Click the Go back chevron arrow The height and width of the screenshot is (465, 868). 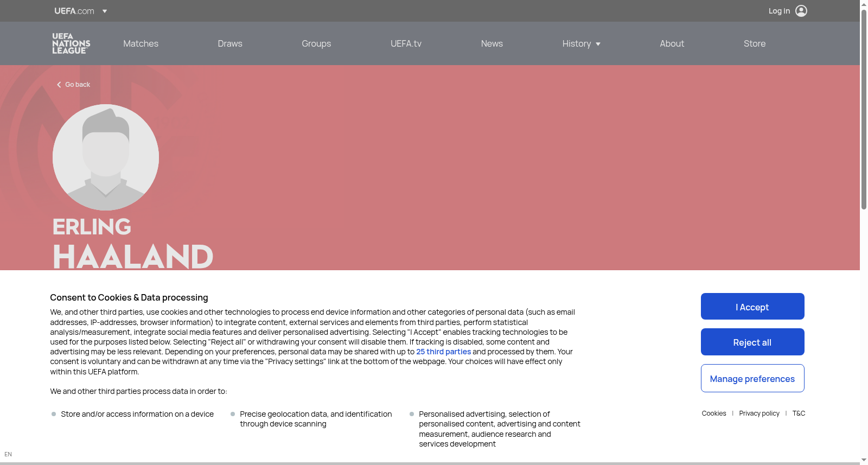click(59, 85)
